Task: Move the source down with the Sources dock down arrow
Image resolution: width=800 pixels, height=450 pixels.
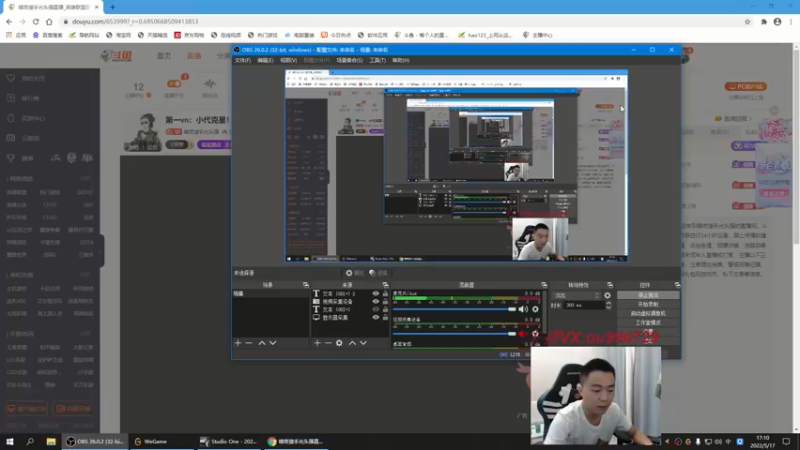Action: [x=363, y=343]
